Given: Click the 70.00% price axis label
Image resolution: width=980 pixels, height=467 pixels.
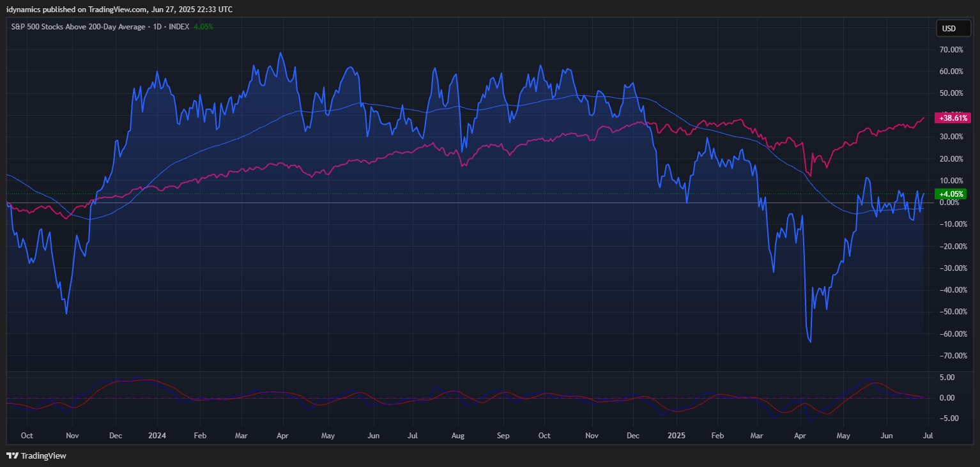Looking at the screenshot, I should point(951,50).
